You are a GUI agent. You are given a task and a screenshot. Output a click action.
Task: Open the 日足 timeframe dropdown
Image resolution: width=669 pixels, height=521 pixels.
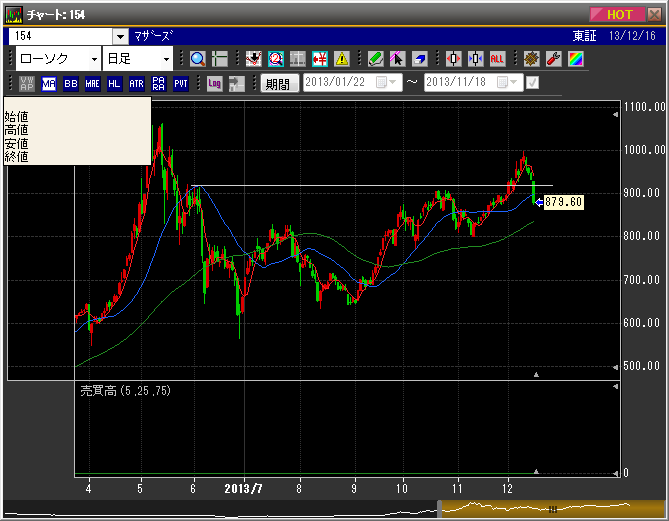[166, 58]
